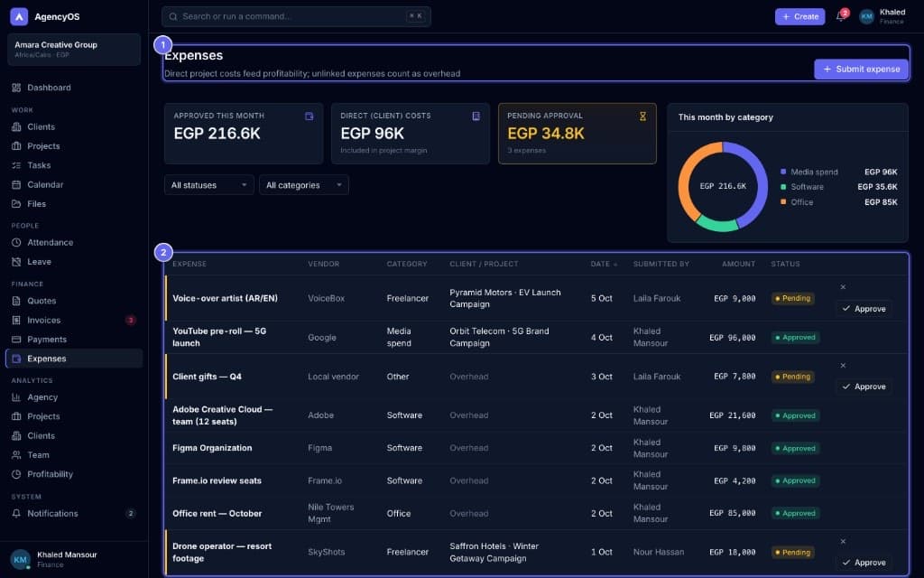Image resolution: width=924 pixels, height=578 pixels.
Task: Go to Clients under Work
Action: click(74, 126)
